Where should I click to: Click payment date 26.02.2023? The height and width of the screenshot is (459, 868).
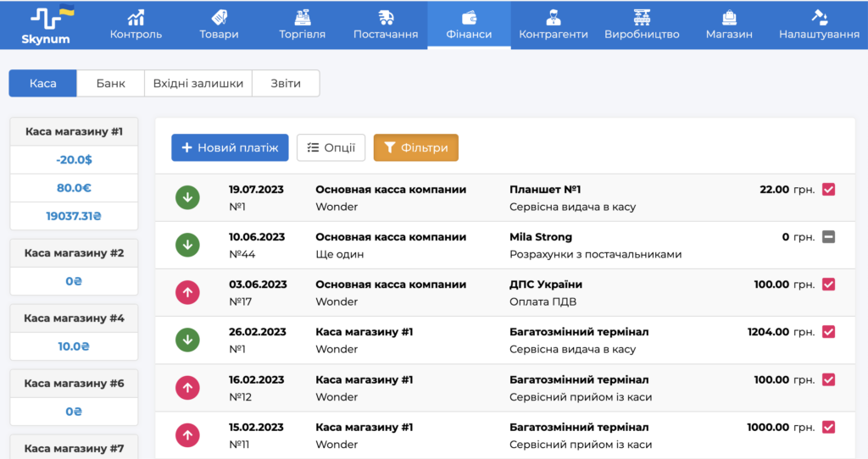pyautogui.click(x=258, y=332)
